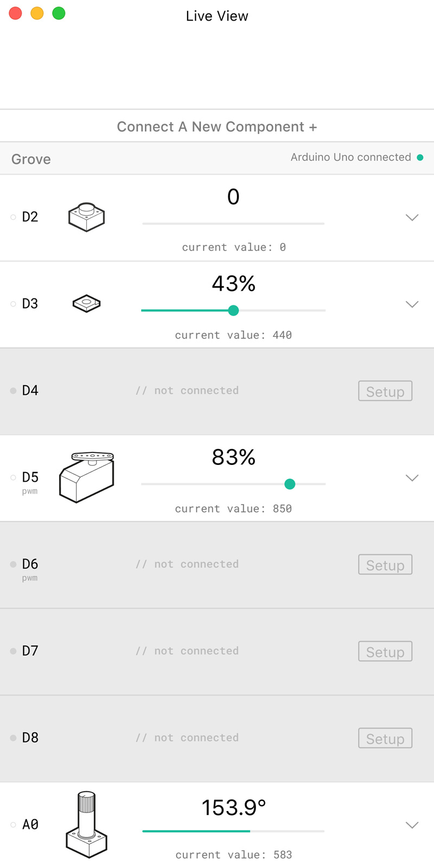The image size is (434, 868).
Task: Click the A0 pin indicator circle
Action: 13,825
